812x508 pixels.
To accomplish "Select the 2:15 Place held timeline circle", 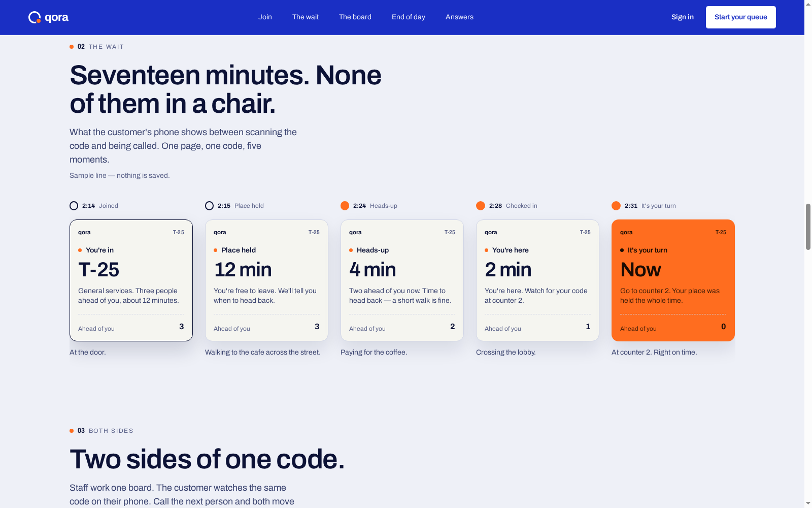I will [209, 206].
